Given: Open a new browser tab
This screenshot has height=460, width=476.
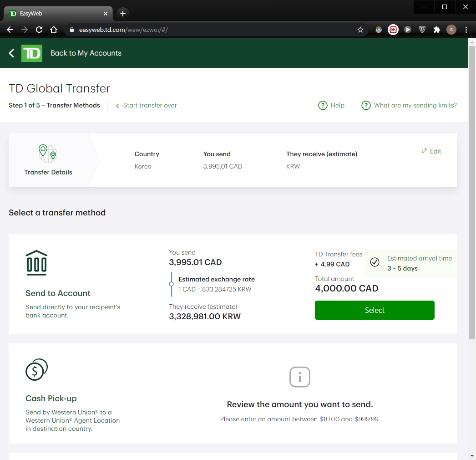Looking at the screenshot, I should (x=123, y=14).
